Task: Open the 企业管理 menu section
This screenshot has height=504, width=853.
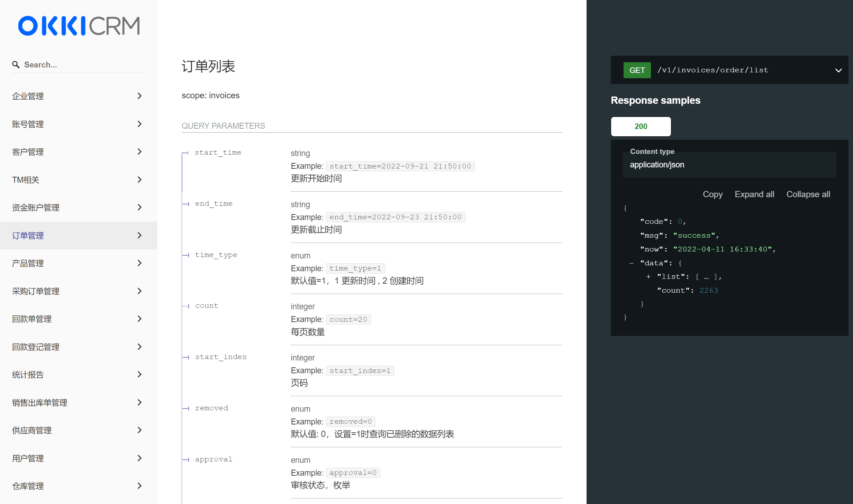Action: [x=79, y=96]
